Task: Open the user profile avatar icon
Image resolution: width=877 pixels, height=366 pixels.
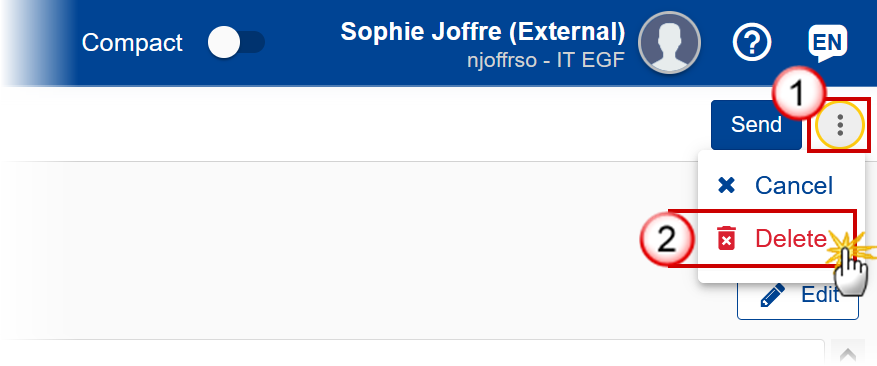Action: pyautogui.click(x=669, y=43)
